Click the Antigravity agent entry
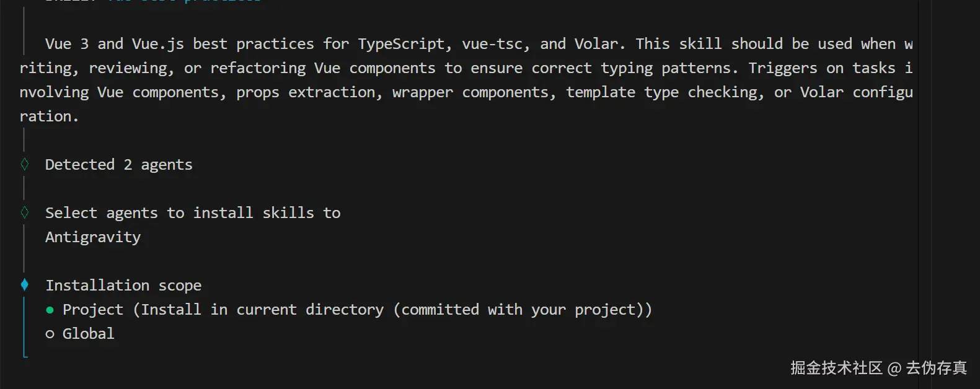Image resolution: width=980 pixels, height=389 pixels. 93,237
